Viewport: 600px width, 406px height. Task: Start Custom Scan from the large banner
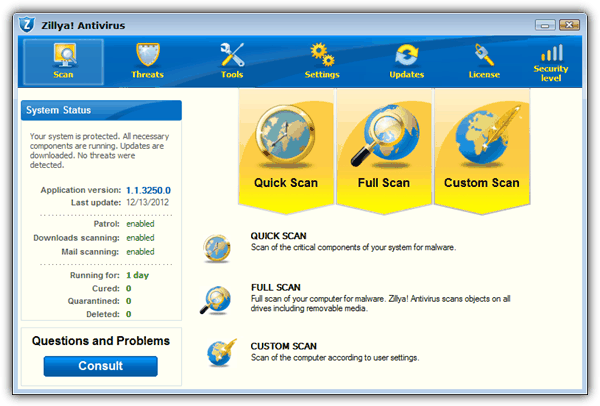pos(482,151)
